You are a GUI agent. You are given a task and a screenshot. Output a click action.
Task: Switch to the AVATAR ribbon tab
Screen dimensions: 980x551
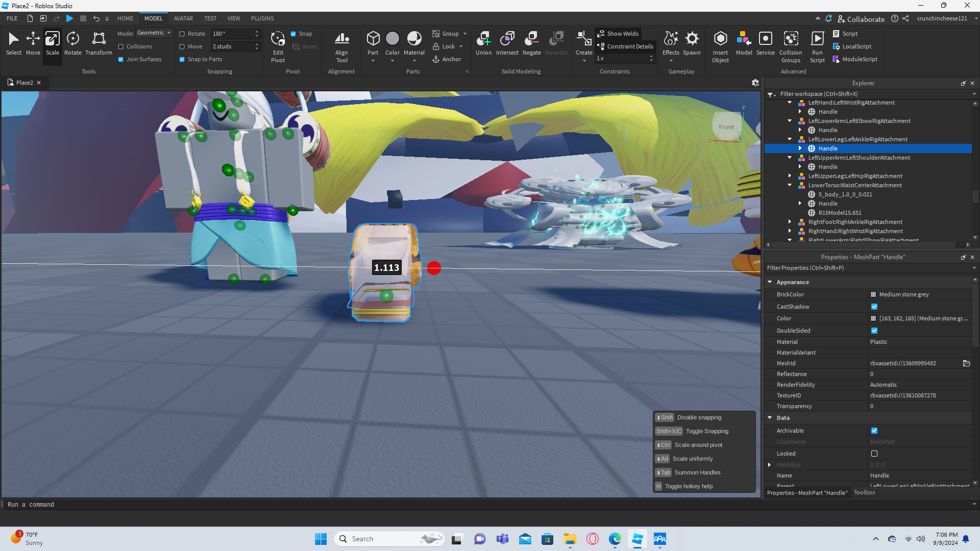coord(183,18)
